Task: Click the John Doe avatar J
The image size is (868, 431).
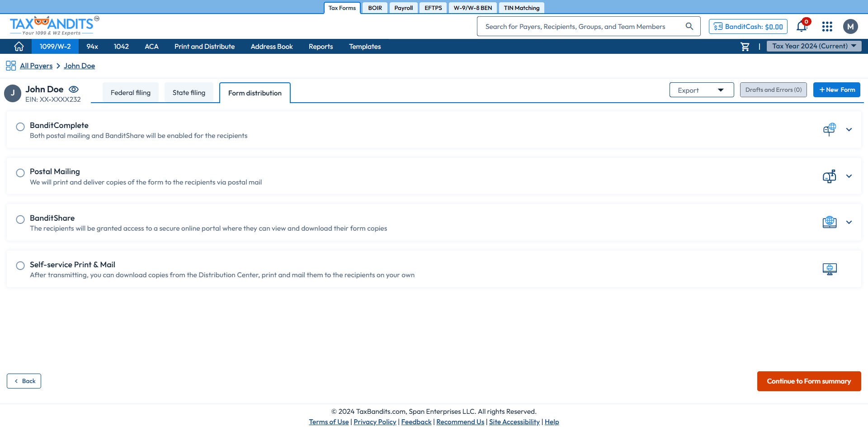Action: tap(13, 93)
